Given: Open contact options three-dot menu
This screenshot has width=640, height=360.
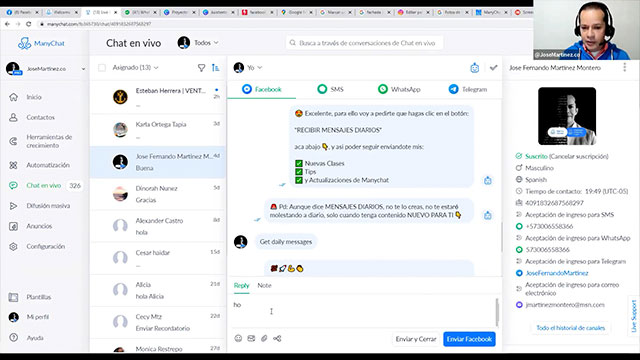Looking at the screenshot, I should (624, 68).
